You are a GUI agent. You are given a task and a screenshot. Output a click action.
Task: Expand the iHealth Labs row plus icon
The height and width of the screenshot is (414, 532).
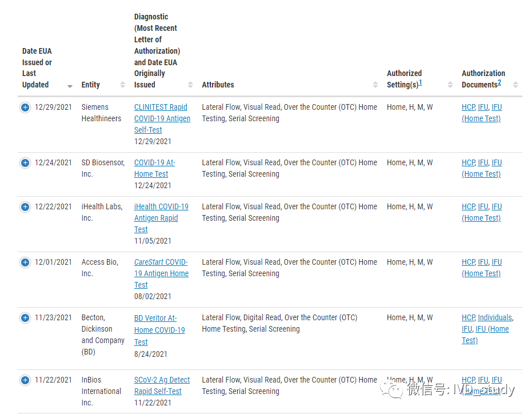[25, 207]
